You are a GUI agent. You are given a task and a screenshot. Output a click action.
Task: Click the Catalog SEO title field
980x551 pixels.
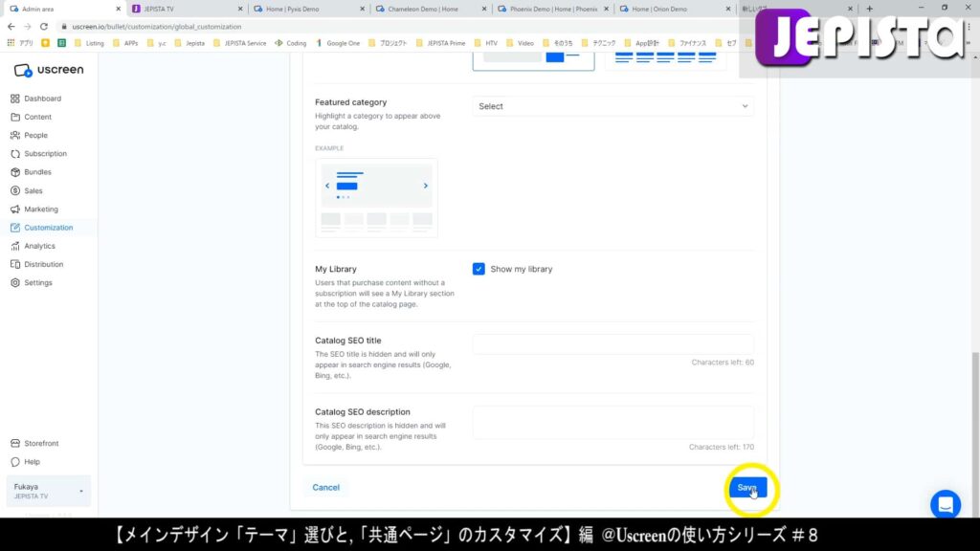point(612,344)
